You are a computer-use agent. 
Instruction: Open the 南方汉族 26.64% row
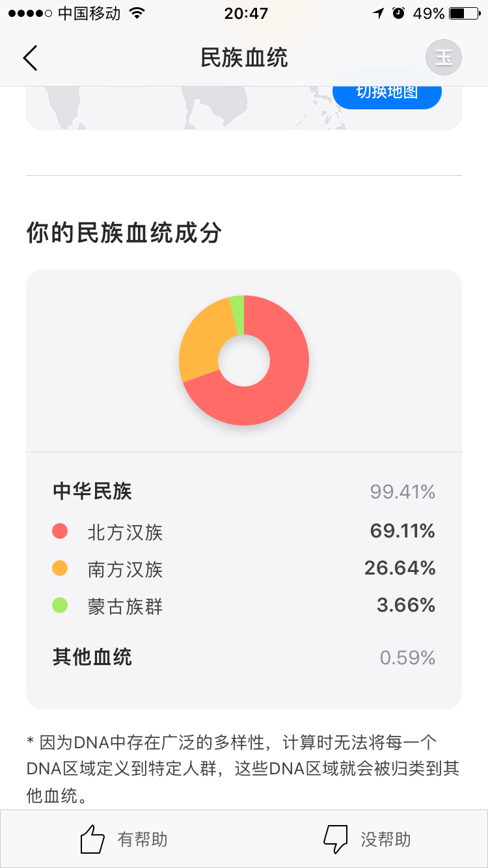(244, 569)
